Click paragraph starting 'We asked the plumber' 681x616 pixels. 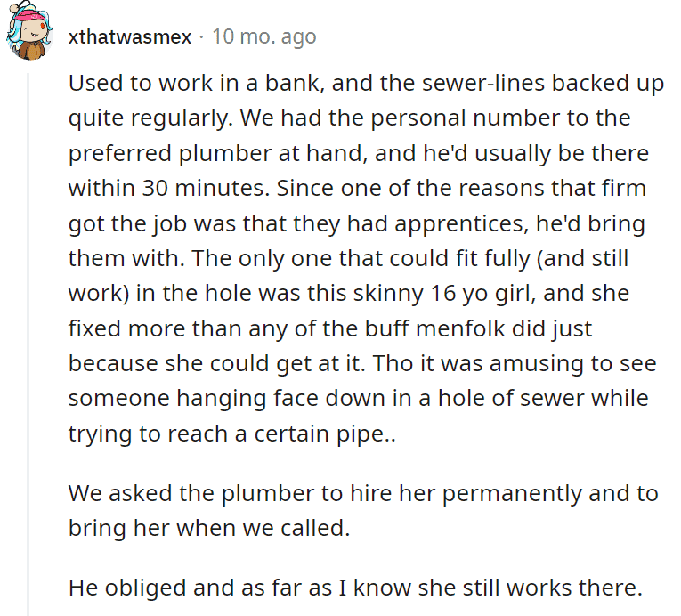pos(363,511)
